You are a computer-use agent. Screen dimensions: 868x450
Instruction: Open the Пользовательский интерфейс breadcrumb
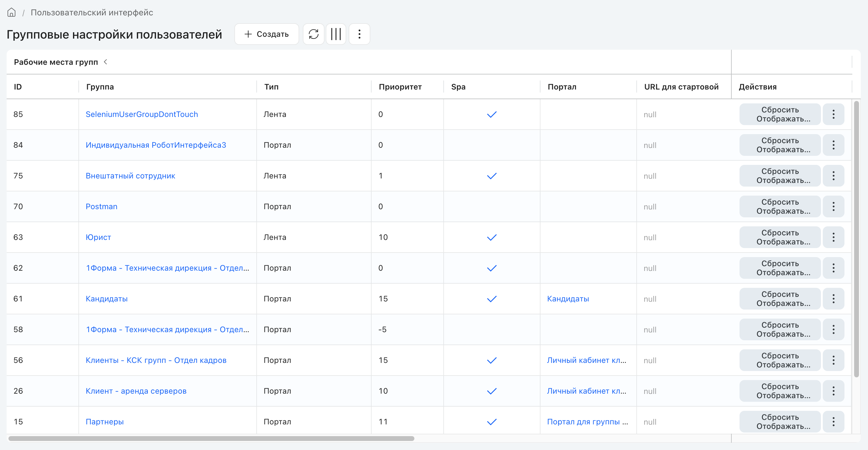pos(92,12)
